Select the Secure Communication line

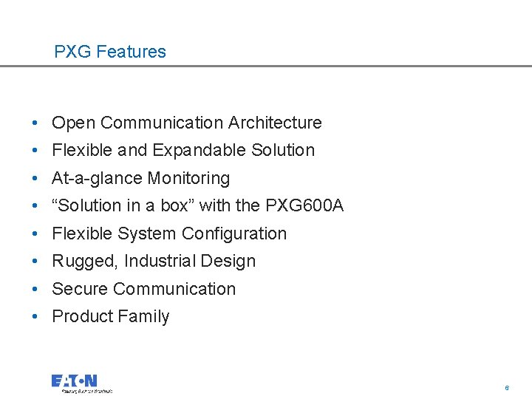click(x=144, y=289)
